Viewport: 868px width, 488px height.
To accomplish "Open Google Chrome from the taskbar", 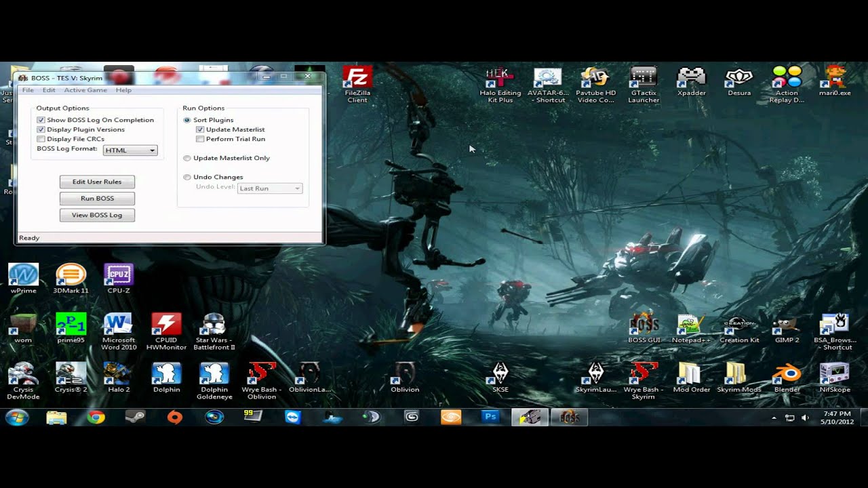I will point(96,418).
